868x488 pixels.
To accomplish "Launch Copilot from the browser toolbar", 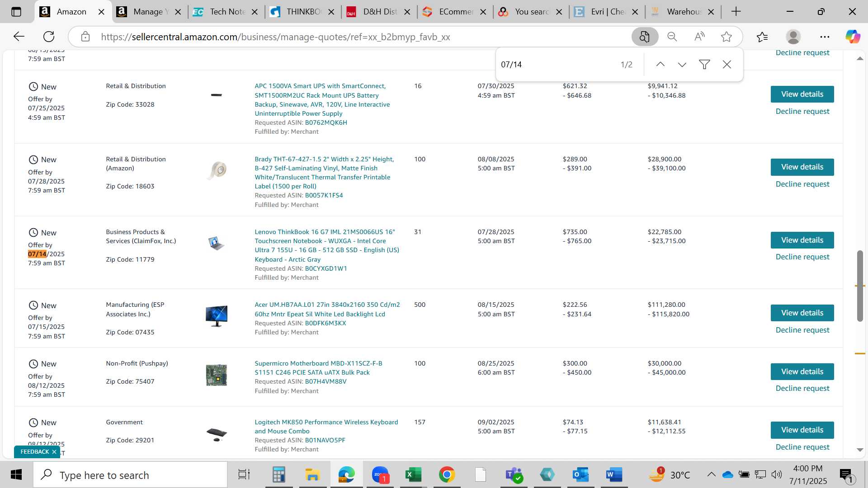I will [853, 37].
